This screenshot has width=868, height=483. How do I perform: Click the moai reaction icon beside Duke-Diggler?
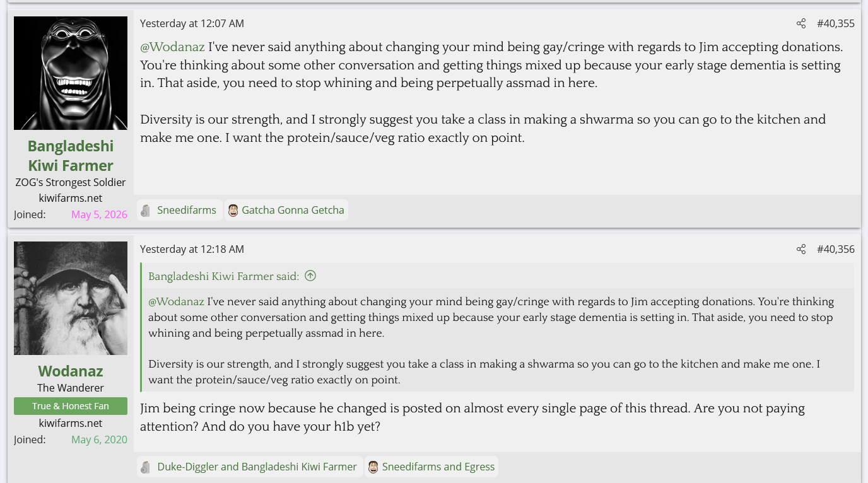(146, 467)
